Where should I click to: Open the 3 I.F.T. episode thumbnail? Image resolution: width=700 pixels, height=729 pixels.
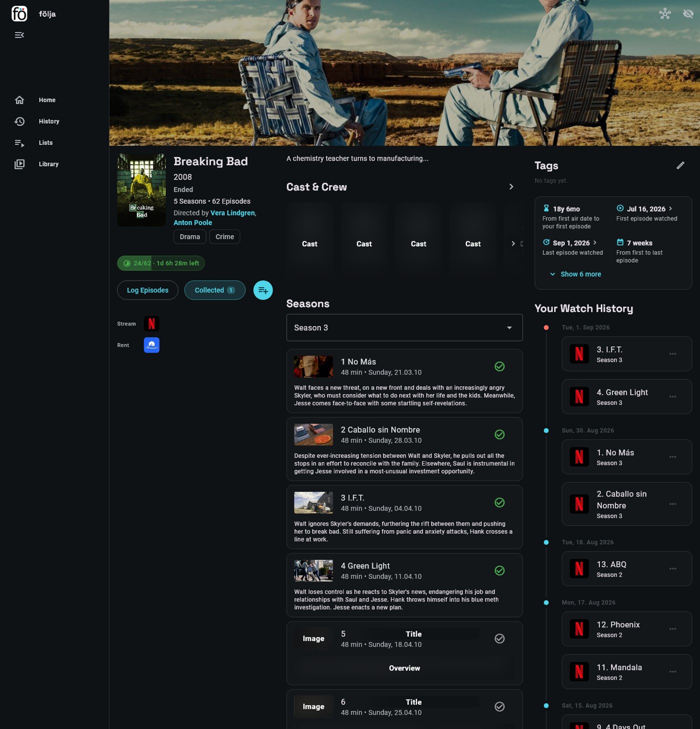[313, 502]
